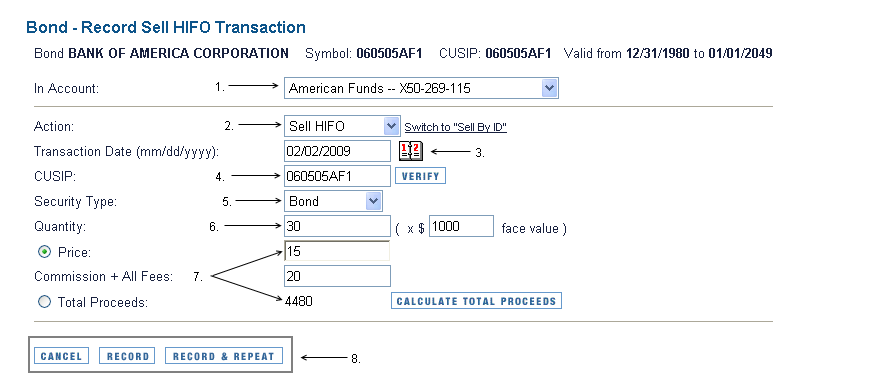Click the Transaction Date input field
Viewport: 880px width, 392px height.
coord(337,151)
